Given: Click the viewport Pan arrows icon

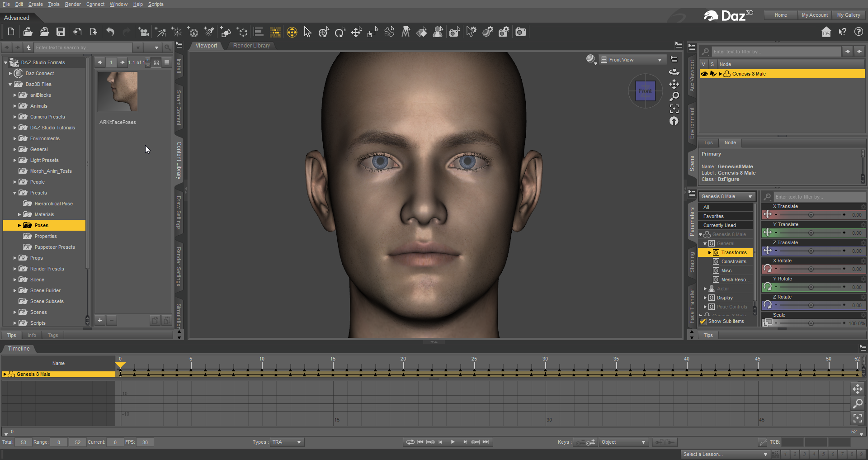Looking at the screenshot, I should tap(674, 84).
